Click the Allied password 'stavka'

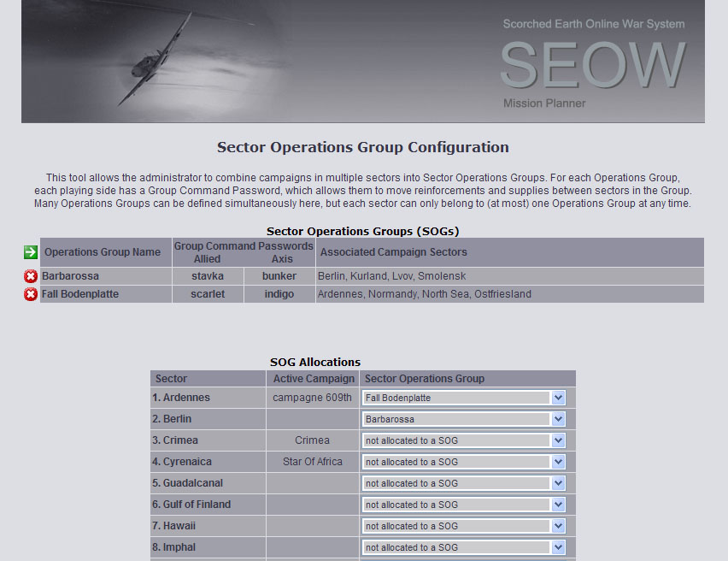pyautogui.click(x=208, y=276)
